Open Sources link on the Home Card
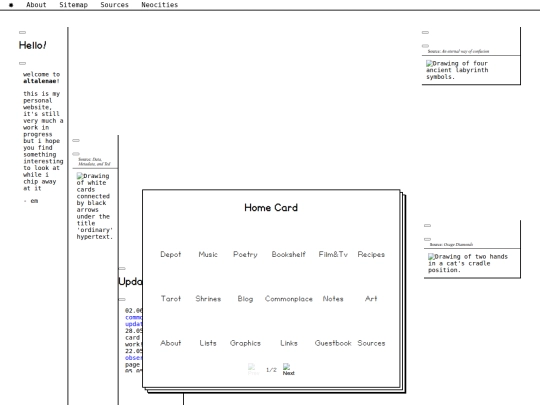The width and height of the screenshot is (540, 405). point(371,343)
